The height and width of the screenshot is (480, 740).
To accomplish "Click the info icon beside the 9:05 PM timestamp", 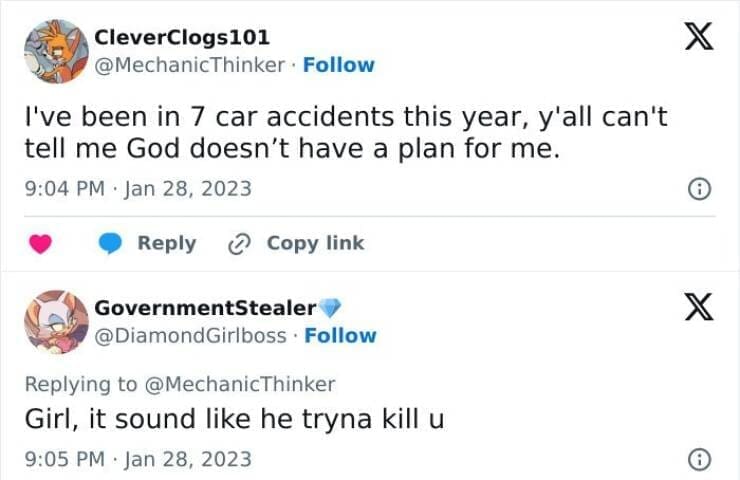I will tap(701, 459).
